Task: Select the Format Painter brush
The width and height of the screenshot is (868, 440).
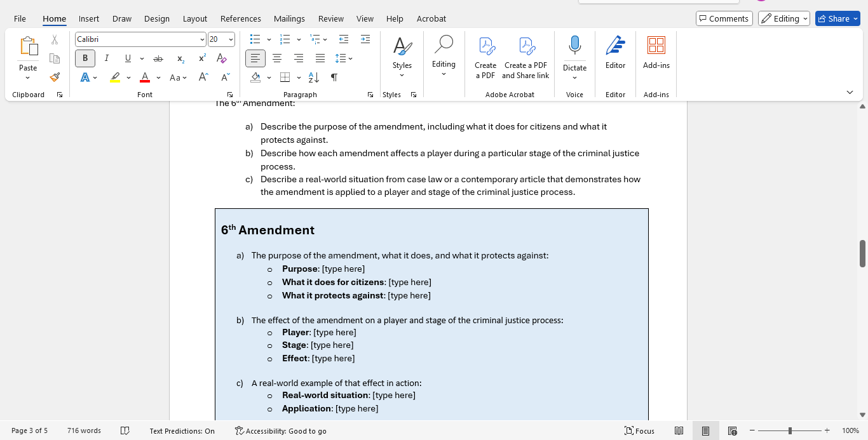Action: pyautogui.click(x=55, y=77)
